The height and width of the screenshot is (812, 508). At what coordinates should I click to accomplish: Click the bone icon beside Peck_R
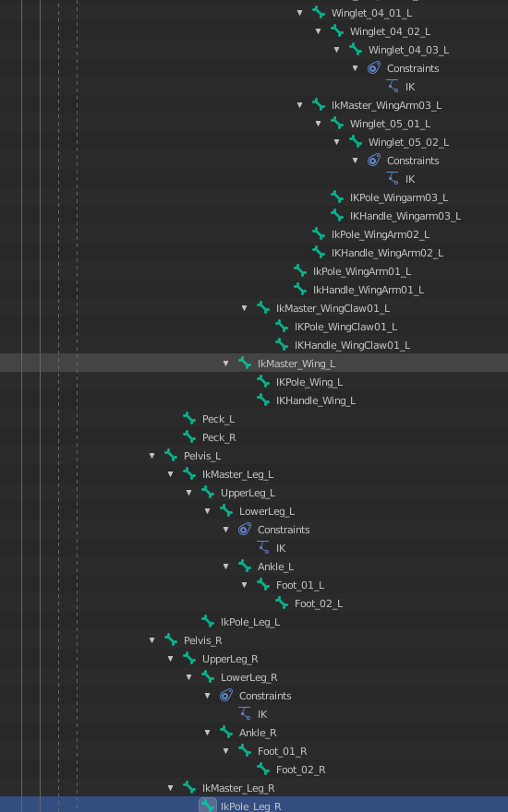pyautogui.click(x=189, y=437)
